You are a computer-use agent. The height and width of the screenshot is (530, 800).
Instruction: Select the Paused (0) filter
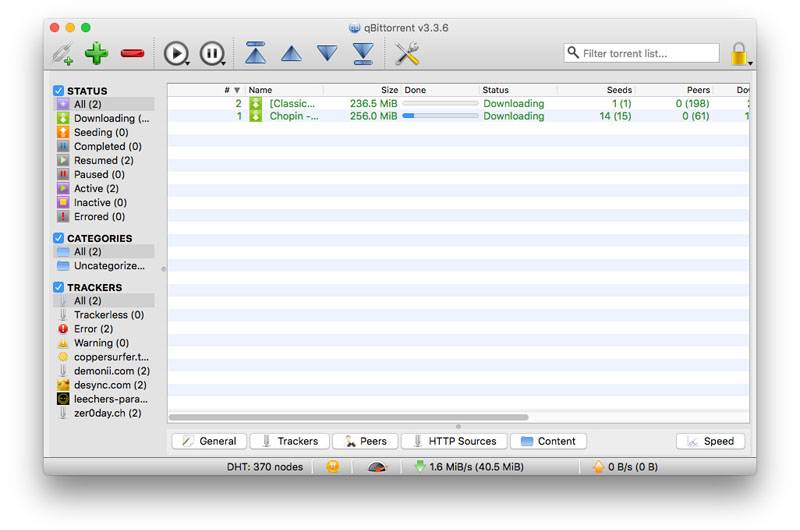104,174
